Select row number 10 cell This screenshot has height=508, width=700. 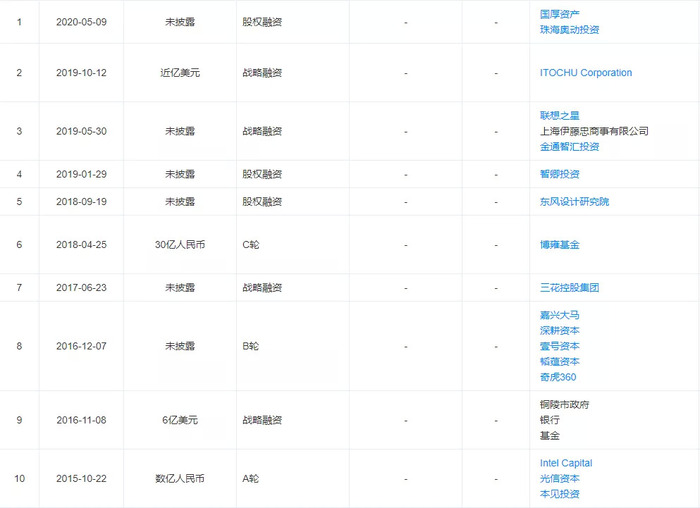click(19, 479)
